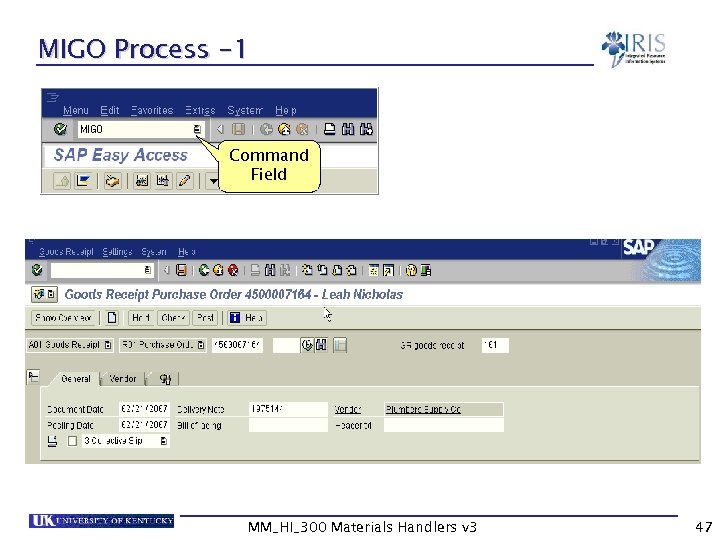
Task: Open the R01 Purchase Order reference dropdown
Action: coord(201,345)
